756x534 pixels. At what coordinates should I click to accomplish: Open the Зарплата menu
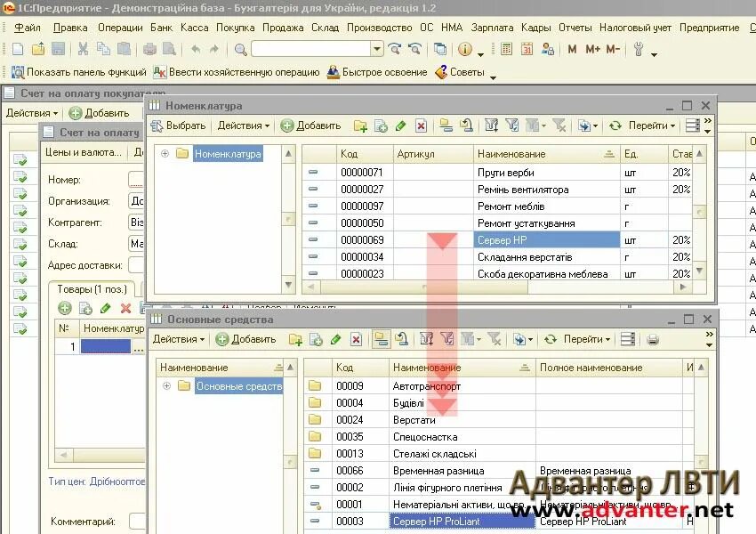[x=492, y=28]
